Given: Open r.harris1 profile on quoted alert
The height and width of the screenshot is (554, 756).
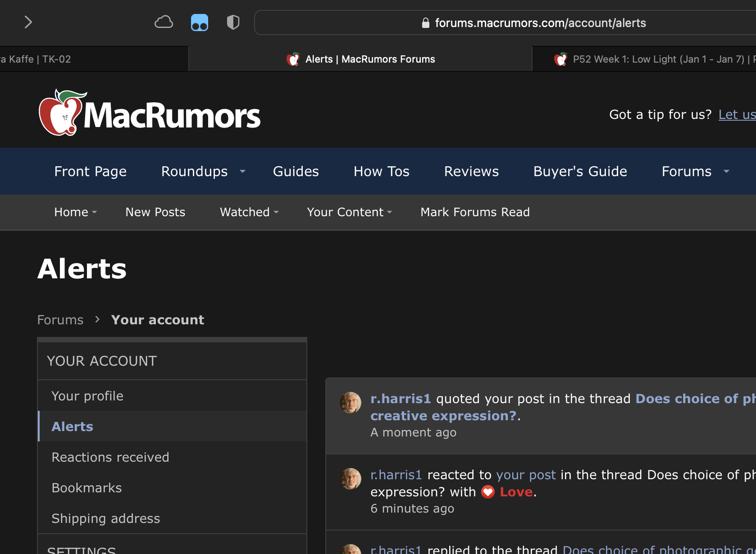Looking at the screenshot, I should click(x=401, y=399).
